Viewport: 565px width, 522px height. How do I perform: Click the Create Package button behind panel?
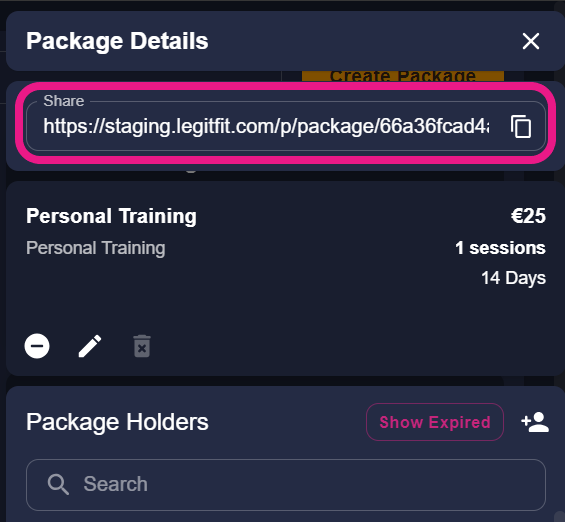[x=403, y=76]
